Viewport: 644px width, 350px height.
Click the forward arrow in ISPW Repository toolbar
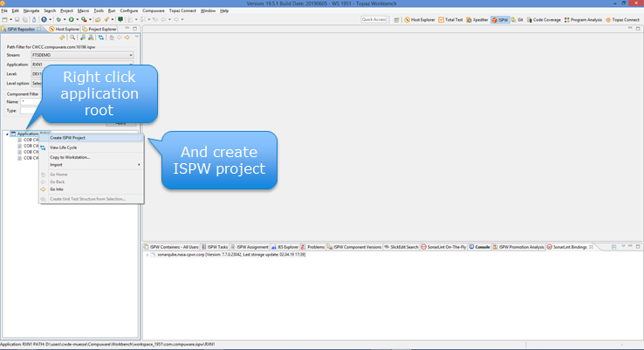point(127,38)
